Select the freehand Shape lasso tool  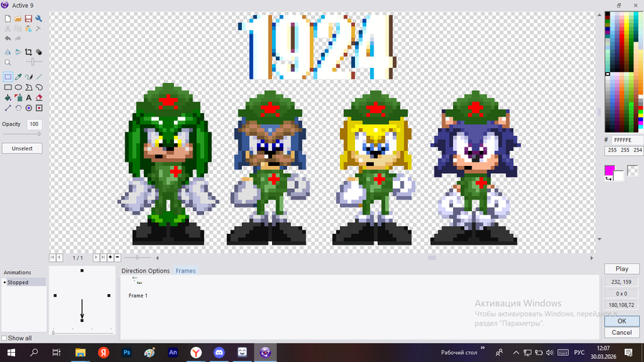point(39,87)
